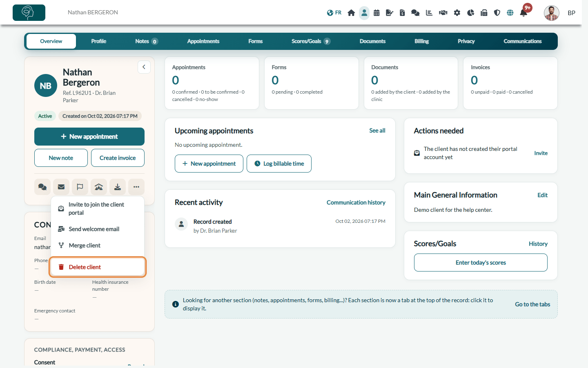This screenshot has height=368, width=588.
Task: Open the pie chart statistics icon
Action: (470, 13)
